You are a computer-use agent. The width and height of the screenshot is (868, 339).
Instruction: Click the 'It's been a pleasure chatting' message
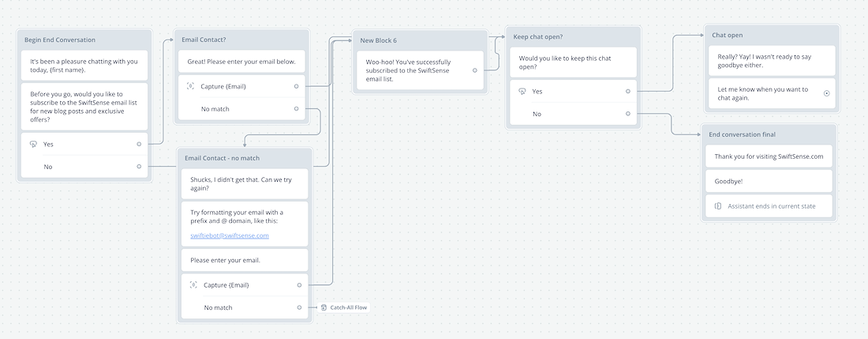(x=84, y=66)
